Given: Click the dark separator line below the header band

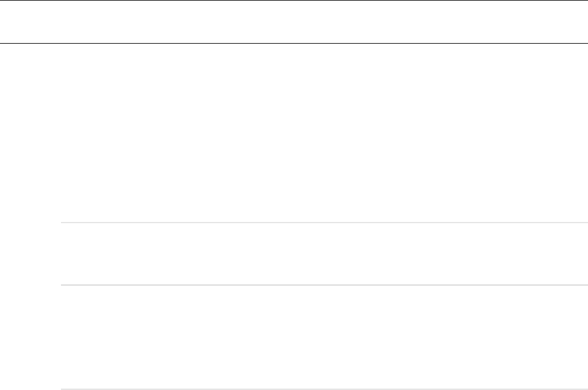Looking at the screenshot, I should tap(294, 43).
